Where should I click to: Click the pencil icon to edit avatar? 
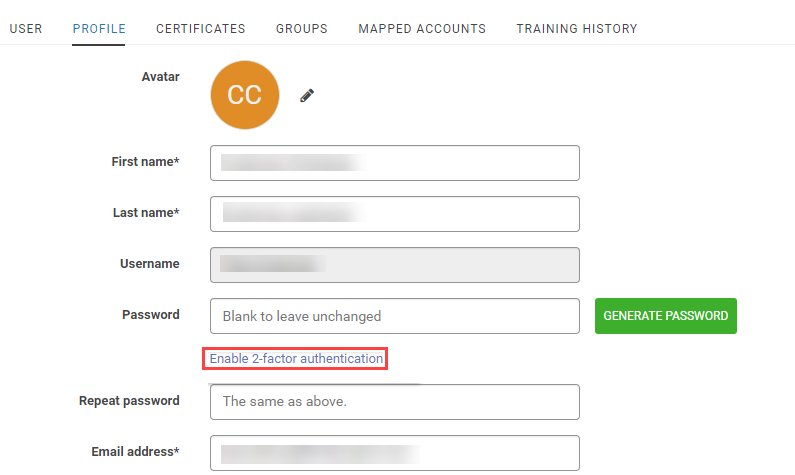pyautogui.click(x=307, y=95)
